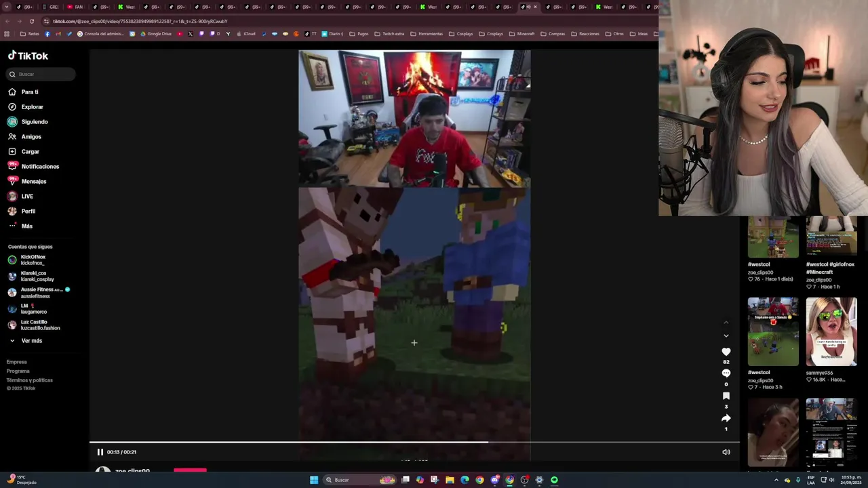Open Términos y políticas footer link

click(30, 380)
